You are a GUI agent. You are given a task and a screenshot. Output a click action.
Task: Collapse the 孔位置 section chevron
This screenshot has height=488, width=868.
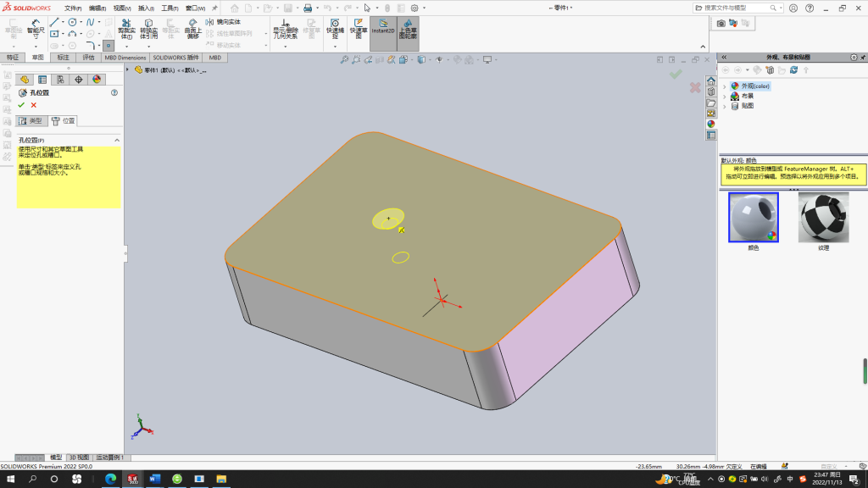click(117, 141)
